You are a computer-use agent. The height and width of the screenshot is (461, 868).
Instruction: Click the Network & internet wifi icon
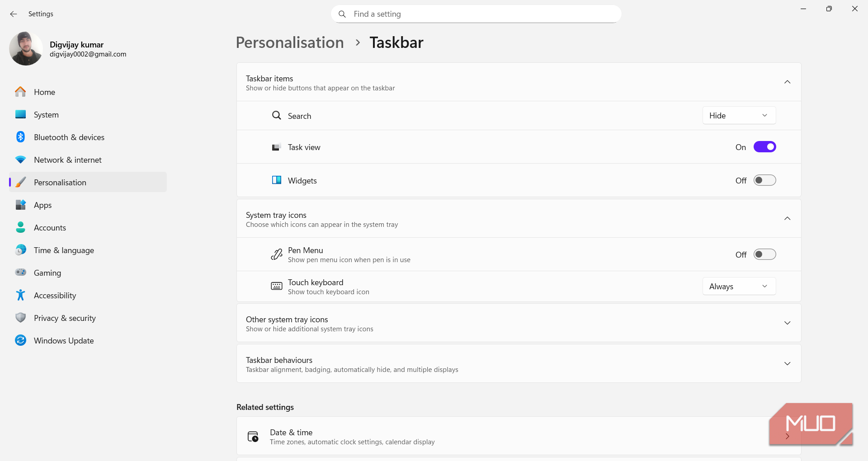pos(20,160)
